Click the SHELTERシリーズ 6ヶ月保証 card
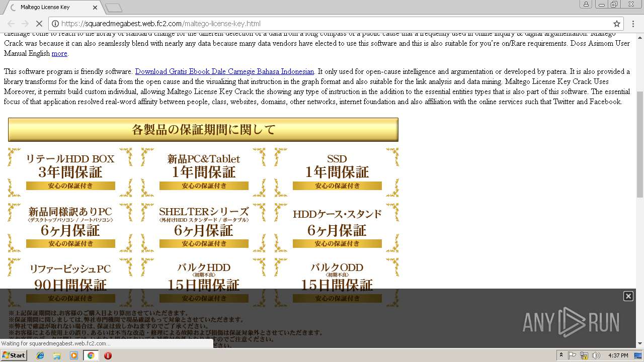This screenshot has width=644, height=362. 204,227
